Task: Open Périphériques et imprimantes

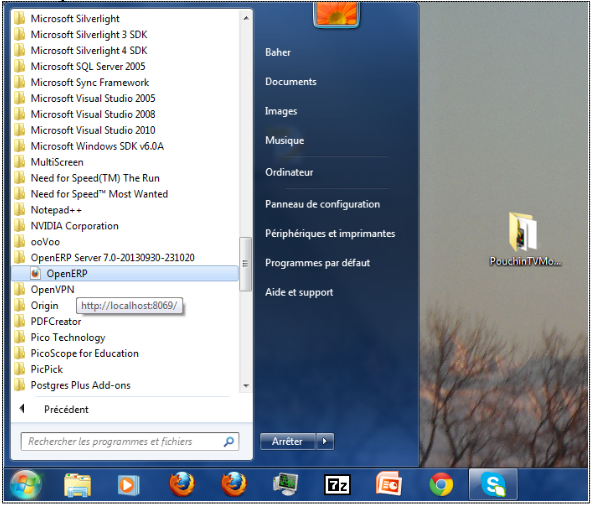Action: tap(330, 233)
